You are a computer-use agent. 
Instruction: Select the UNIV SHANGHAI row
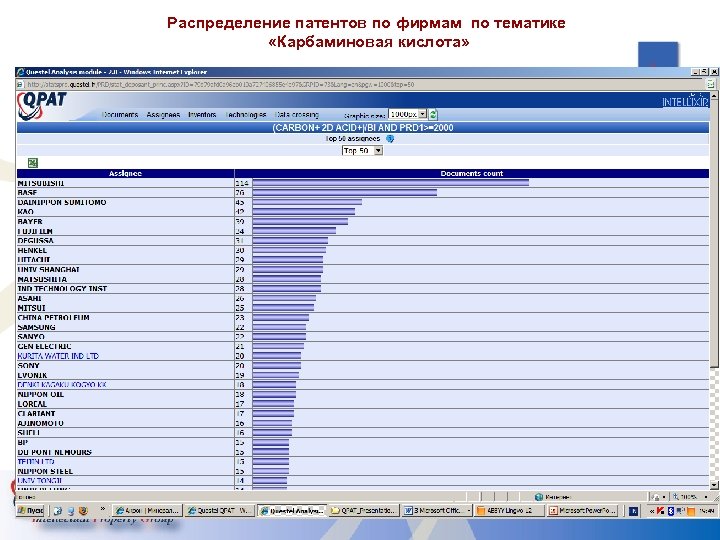(363, 270)
